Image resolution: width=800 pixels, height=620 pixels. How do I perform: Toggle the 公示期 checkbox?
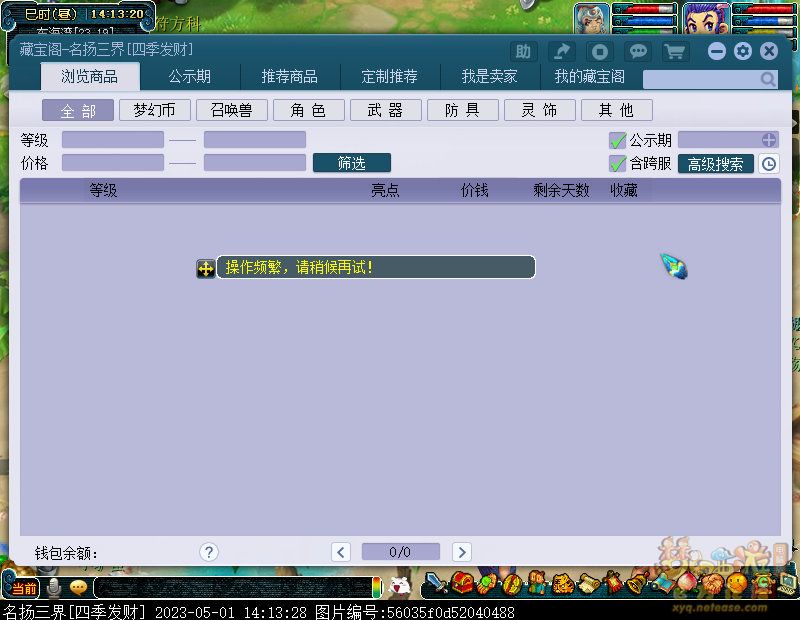click(x=617, y=141)
